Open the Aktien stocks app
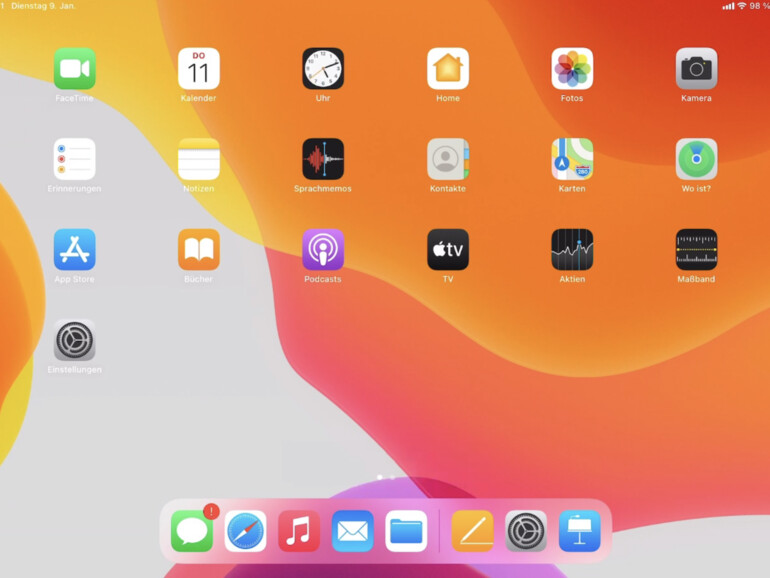 pyautogui.click(x=572, y=249)
